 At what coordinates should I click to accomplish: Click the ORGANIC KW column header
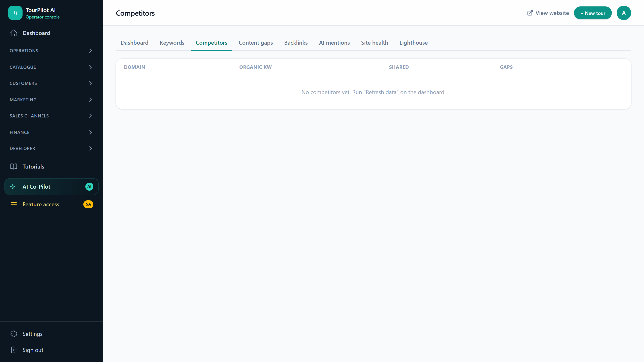pyautogui.click(x=256, y=67)
